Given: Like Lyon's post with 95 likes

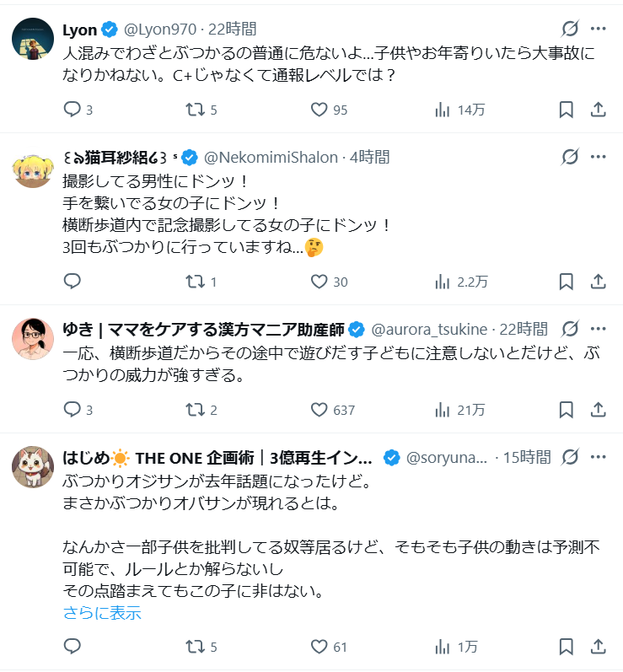Looking at the screenshot, I should 319,110.
